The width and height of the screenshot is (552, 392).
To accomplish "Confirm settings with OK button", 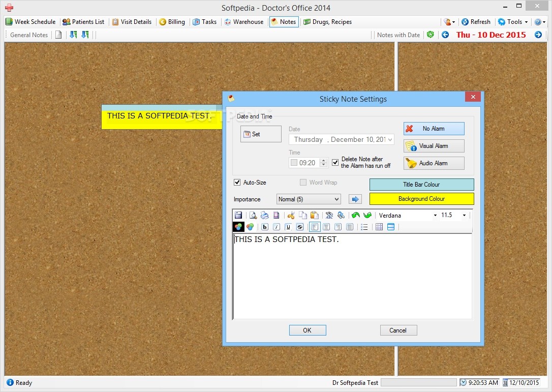I will [308, 330].
